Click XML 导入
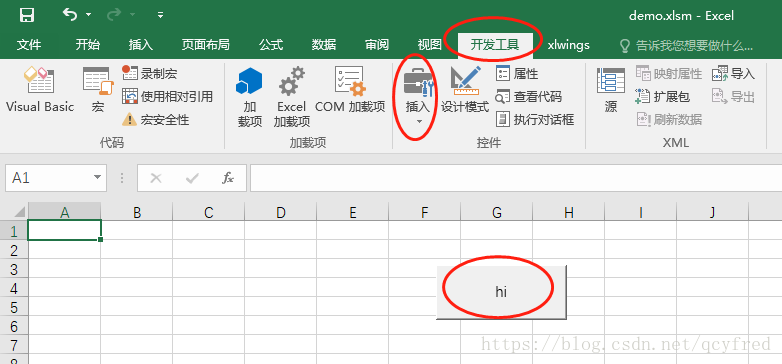 click(734, 73)
